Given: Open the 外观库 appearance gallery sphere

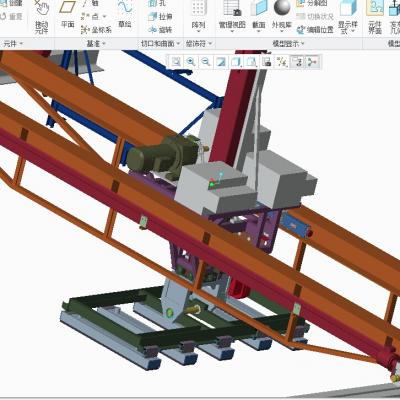Looking at the screenshot, I should click(282, 15).
